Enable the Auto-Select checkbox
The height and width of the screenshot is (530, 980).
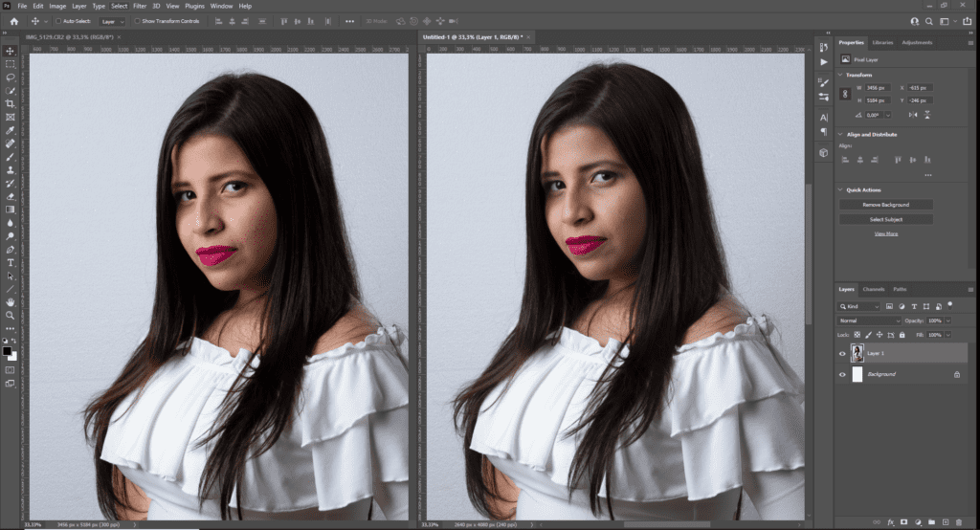point(58,20)
